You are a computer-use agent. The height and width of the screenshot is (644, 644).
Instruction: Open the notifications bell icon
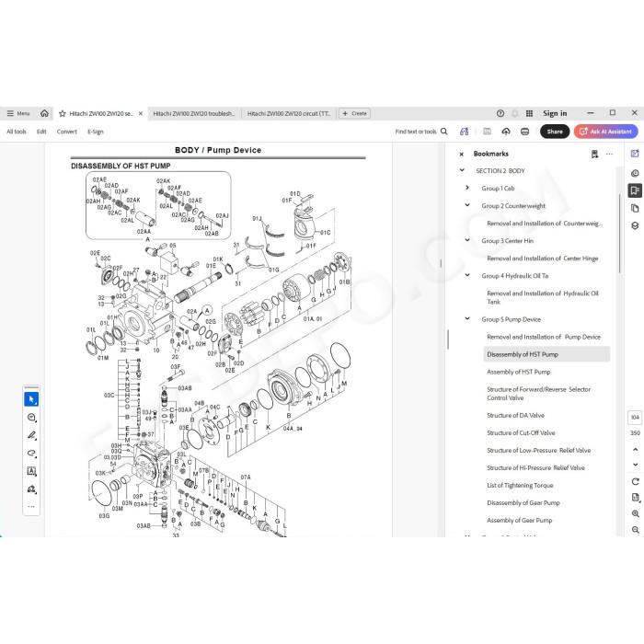514,113
